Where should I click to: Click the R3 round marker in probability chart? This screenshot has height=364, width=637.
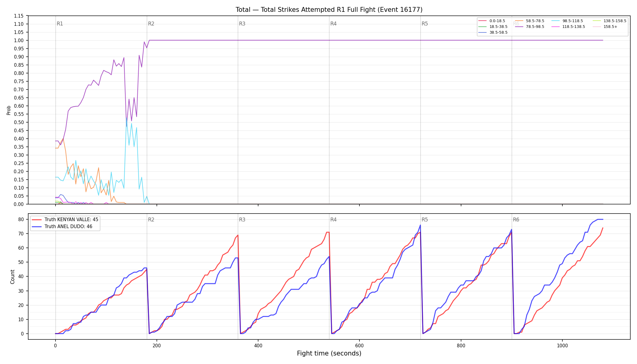point(242,24)
